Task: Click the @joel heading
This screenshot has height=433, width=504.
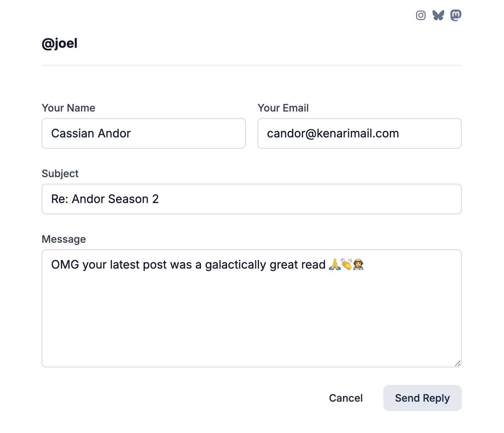Action: (x=59, y=43)
